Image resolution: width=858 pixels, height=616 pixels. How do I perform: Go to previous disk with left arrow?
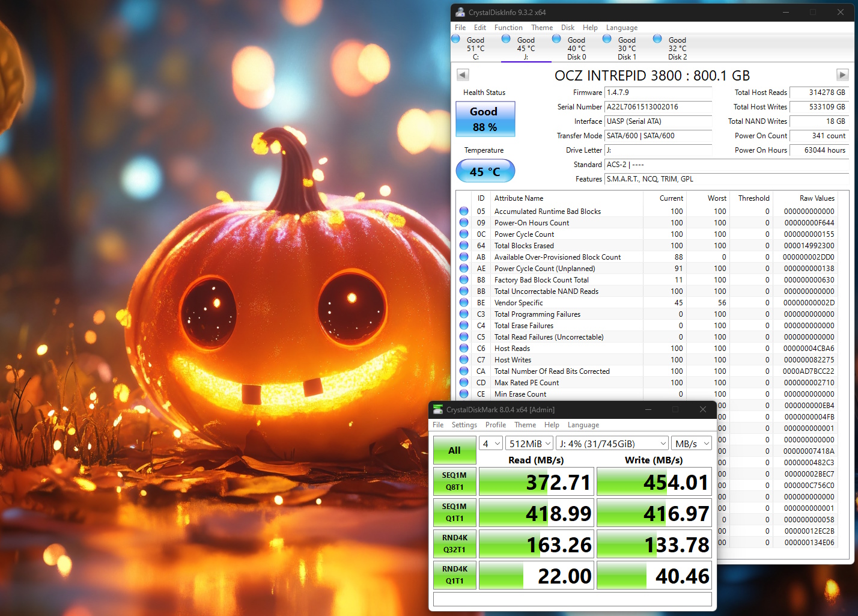(463, 75)
